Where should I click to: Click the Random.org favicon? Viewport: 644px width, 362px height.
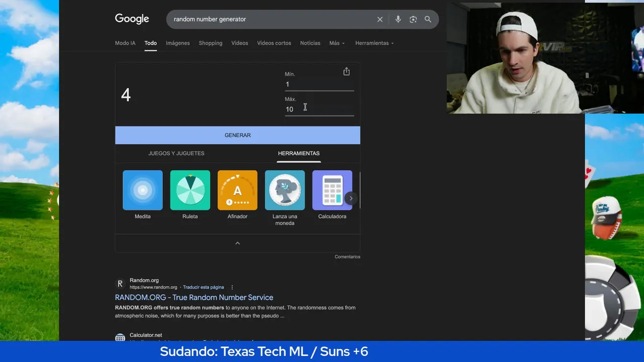click(120, 284)
